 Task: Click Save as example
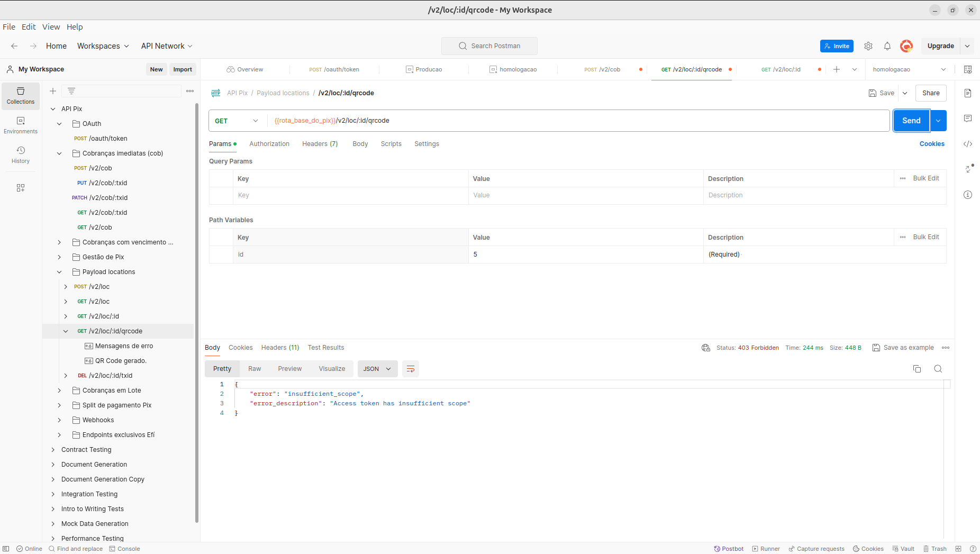pyautogui.click(x=903, y=348)
